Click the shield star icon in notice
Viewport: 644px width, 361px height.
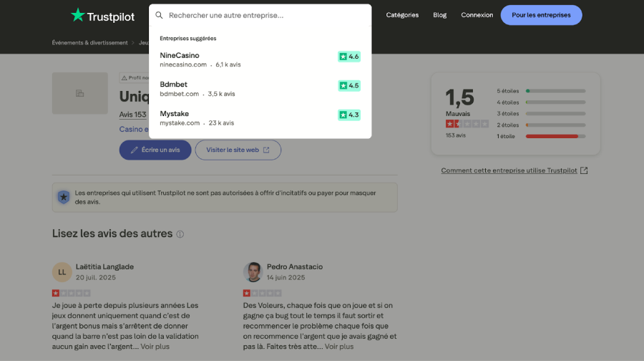64,197
